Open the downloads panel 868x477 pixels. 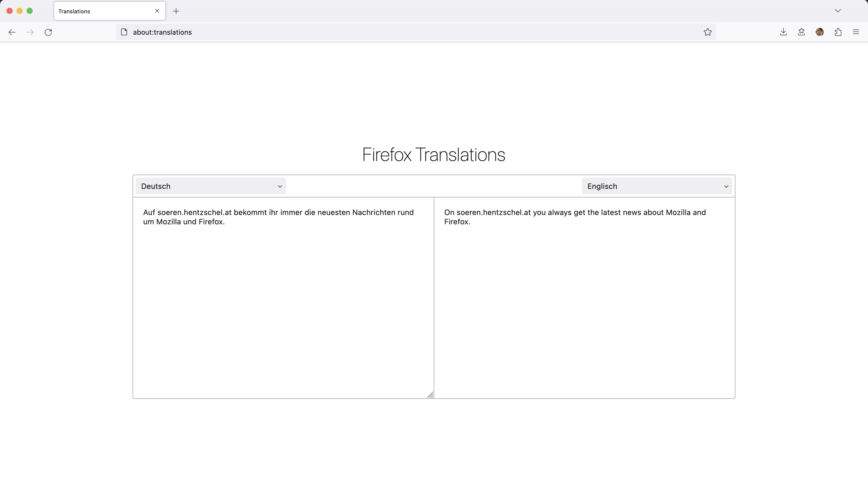783,32
